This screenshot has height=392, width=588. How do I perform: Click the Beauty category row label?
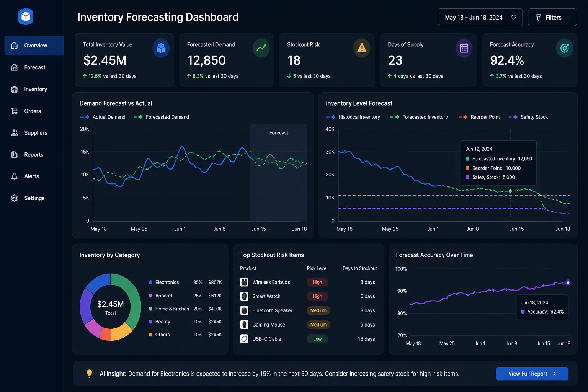point(163,322)
